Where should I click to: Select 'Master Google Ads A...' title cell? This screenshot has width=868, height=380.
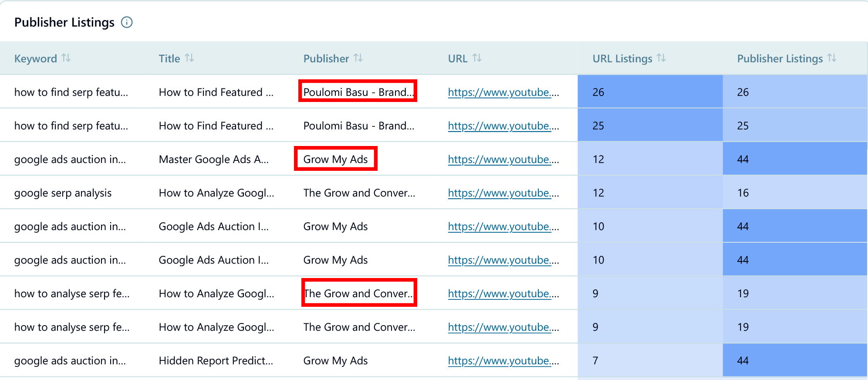coord(214,159)
